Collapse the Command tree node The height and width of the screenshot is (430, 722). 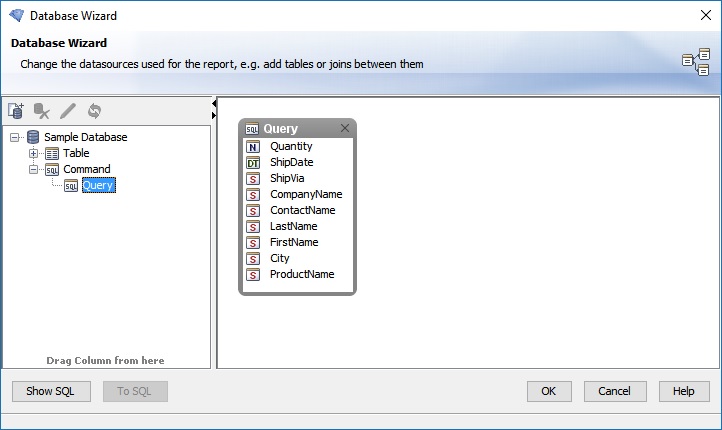tap(33, 169)
